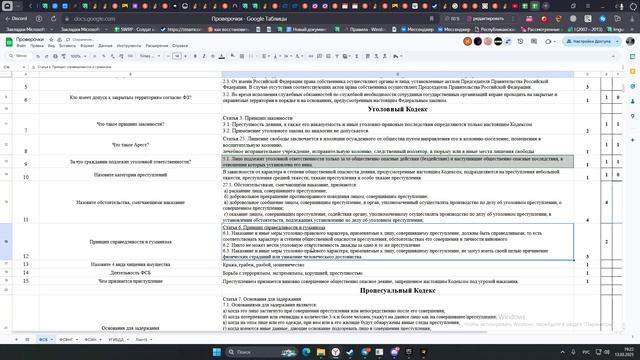Open the Формат menu
This screenshot has width=640, height=360.
pos(87,46)
